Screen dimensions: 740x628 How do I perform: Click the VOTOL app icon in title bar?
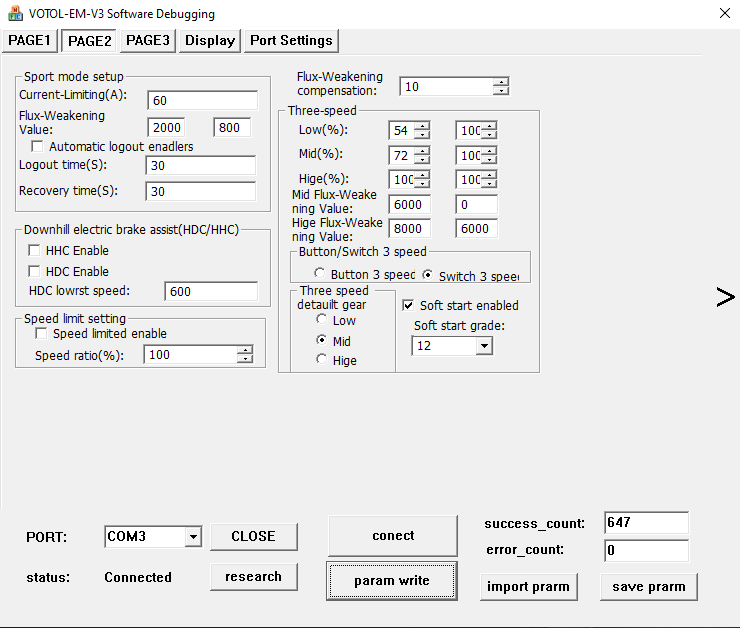pos(15,14)
